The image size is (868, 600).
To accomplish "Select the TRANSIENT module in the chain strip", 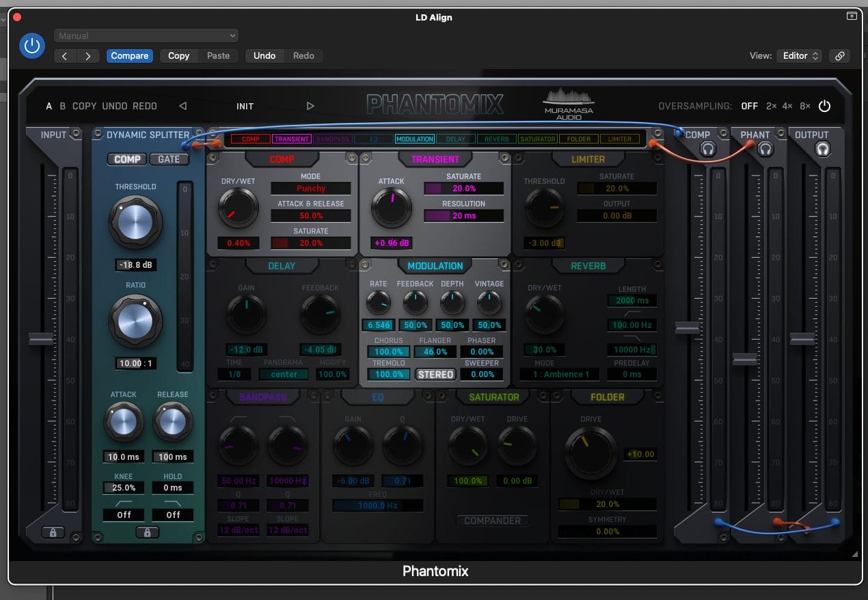I will pyautogui.click(x=292, y=139).
